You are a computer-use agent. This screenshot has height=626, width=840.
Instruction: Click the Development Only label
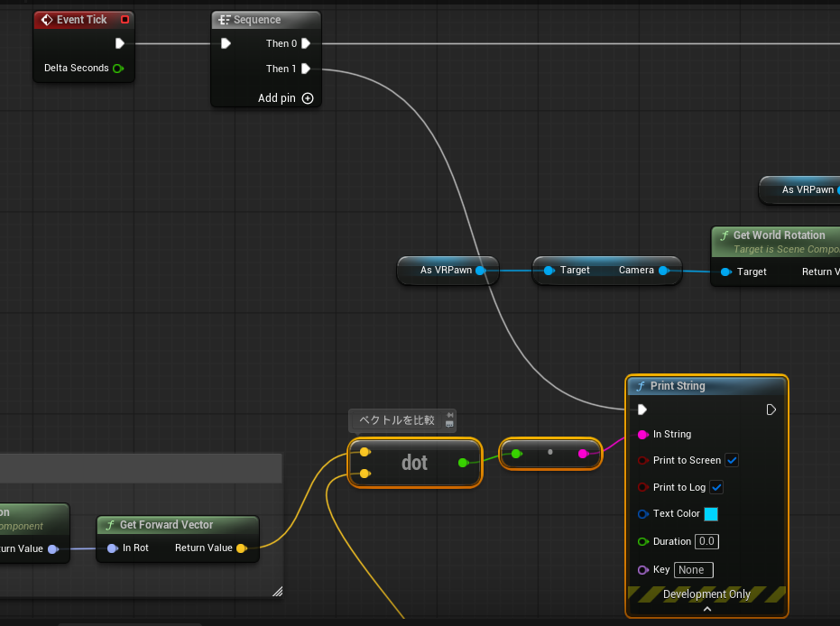[706, 594]
